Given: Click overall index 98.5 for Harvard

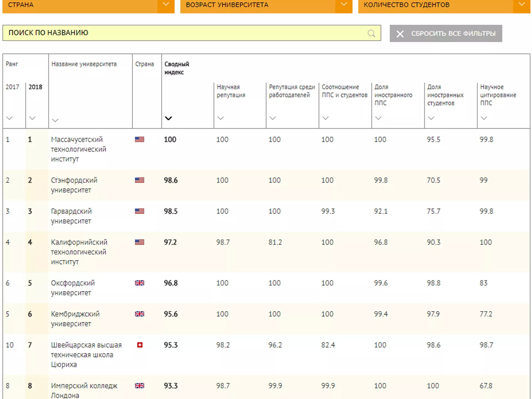Looking at the screenshot, I should click(171, 212).
